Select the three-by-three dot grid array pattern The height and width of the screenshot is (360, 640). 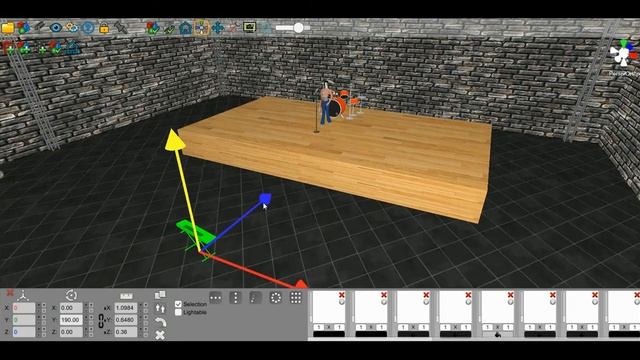[x=296, y=298]
